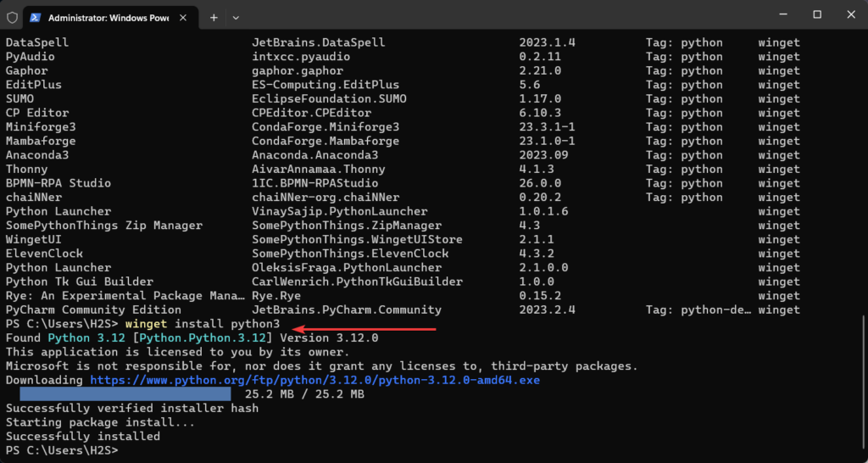Screen dimensions: 868x463
Task: Click the 'WingetUI' package name
Action: [34, 240]
